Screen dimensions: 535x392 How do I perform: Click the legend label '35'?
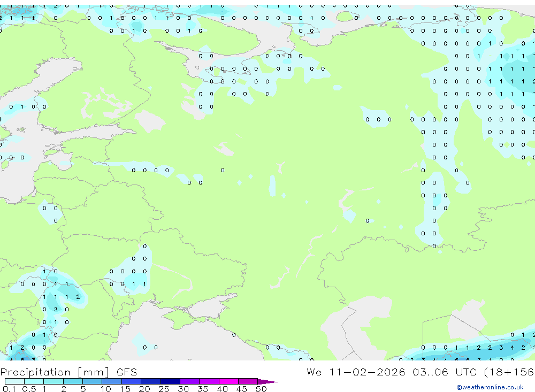203,389
